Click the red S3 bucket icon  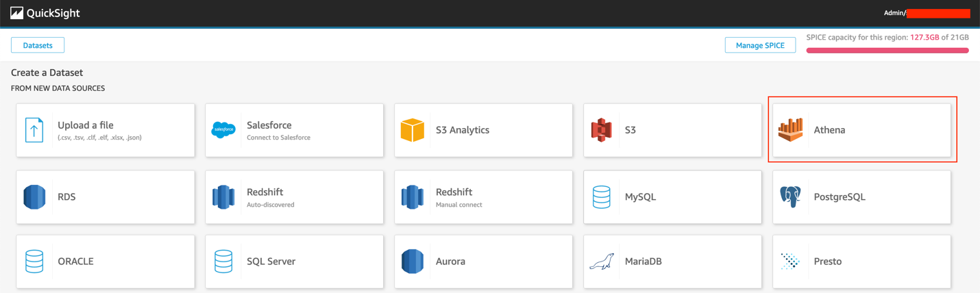602,130
